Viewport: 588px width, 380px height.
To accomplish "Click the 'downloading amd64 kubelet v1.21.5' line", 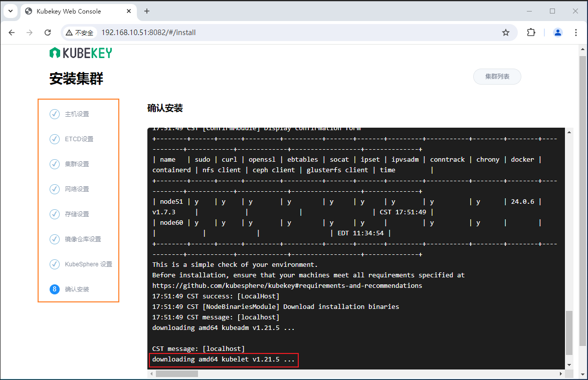I will pyautogui.click(x=224, y=359).
